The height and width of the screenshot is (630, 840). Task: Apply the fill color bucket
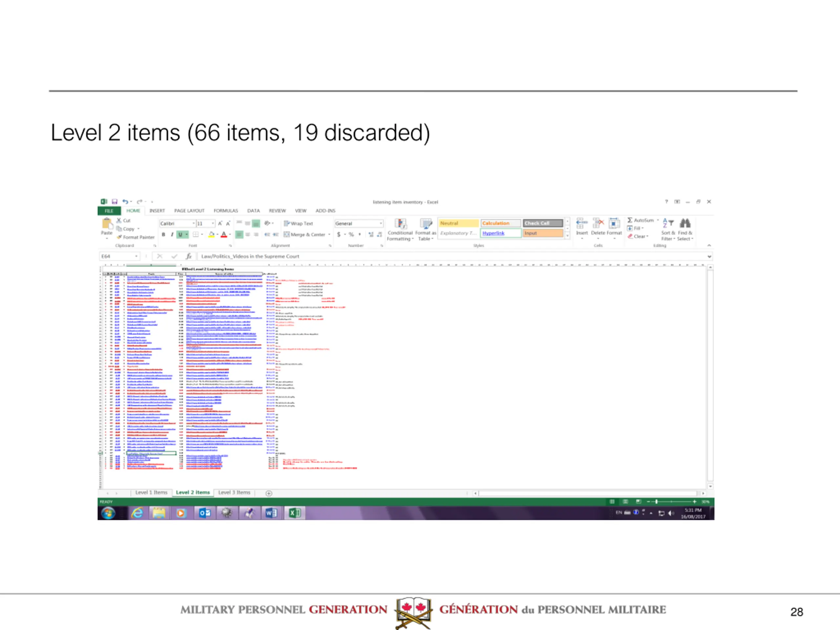(x=212, y=235)
